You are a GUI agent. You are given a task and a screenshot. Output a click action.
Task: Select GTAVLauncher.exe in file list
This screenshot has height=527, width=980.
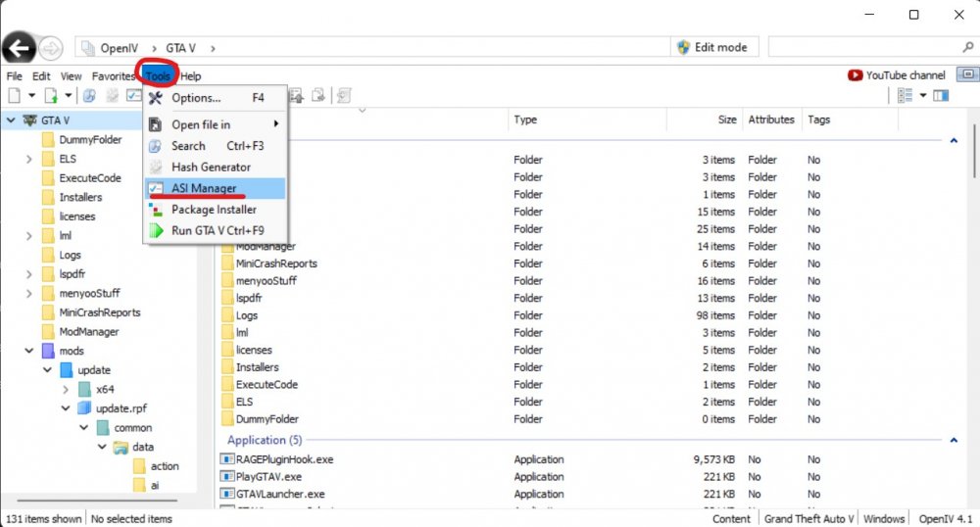[280, 495]
